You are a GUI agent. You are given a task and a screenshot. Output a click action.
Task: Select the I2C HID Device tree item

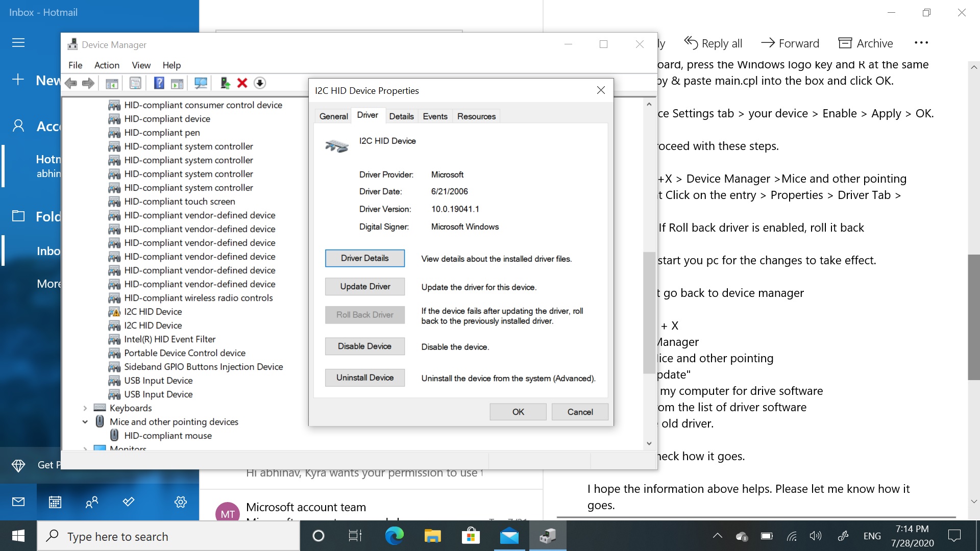pyautogui.click(x=153, y=311)
